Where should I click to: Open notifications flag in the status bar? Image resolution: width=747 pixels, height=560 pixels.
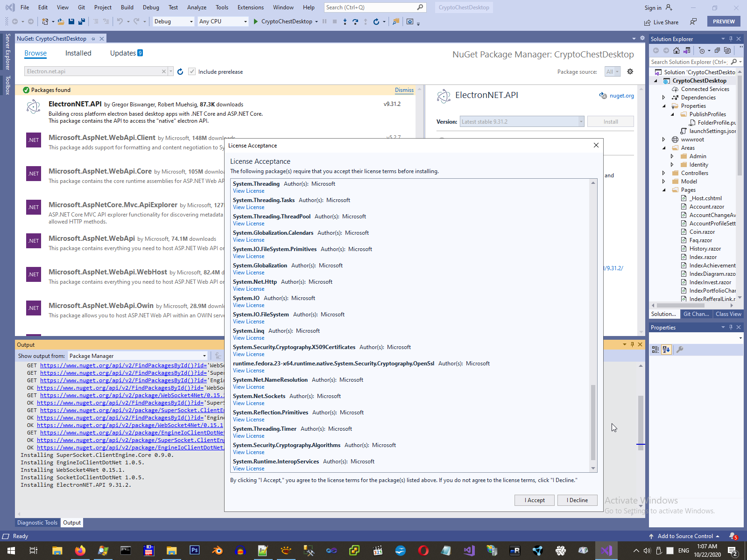(x=733, y=536)
